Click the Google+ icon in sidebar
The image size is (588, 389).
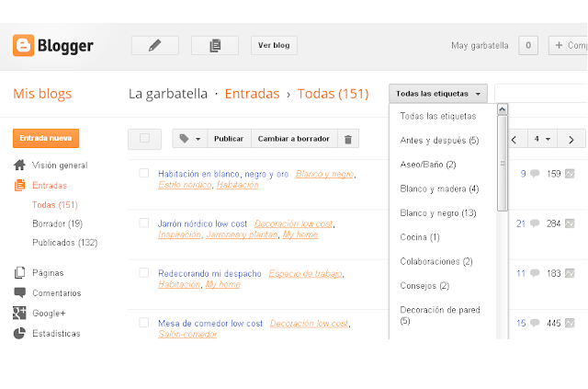click(x=19, y=313)
